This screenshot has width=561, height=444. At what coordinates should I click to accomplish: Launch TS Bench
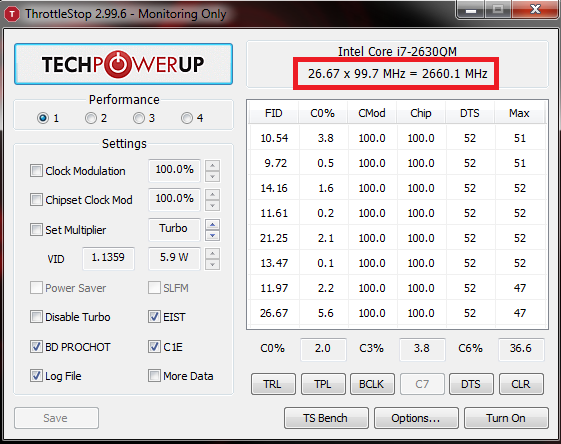326,418
